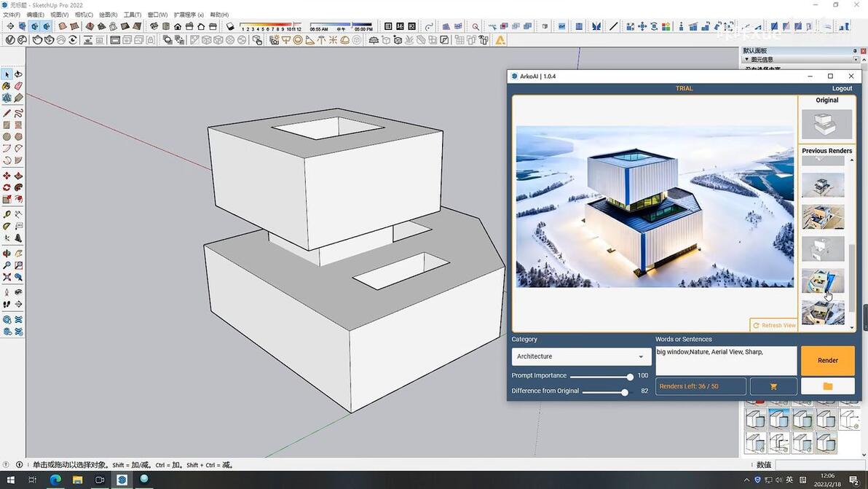
Task: Click the Prompt Importance slider handle
Action: [x=630, y=377]
